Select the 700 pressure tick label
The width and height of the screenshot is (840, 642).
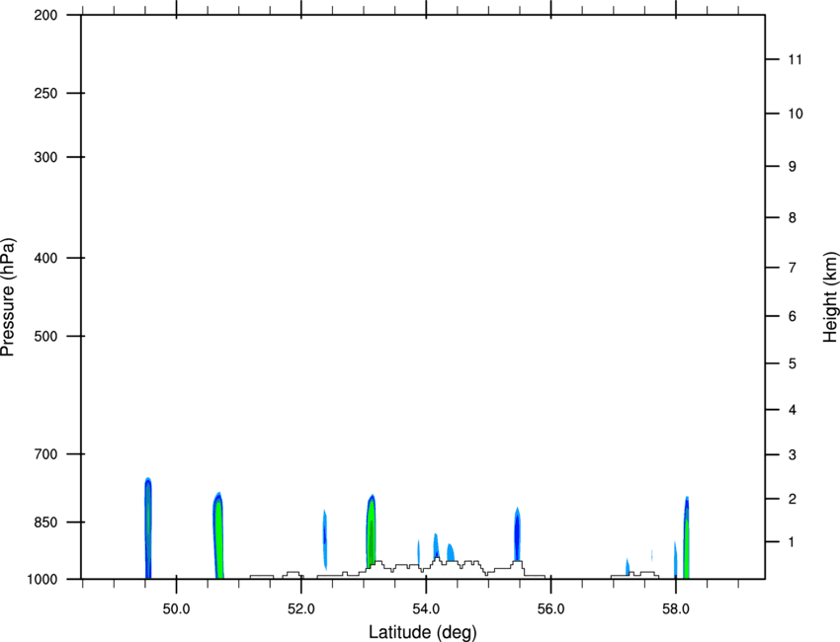(45, 453)
